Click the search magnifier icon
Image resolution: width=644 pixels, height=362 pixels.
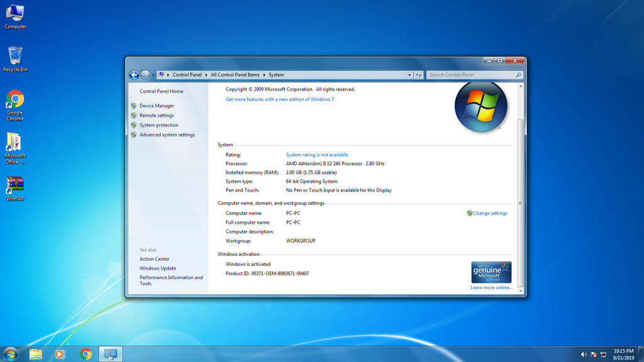[x=518, y=75]
